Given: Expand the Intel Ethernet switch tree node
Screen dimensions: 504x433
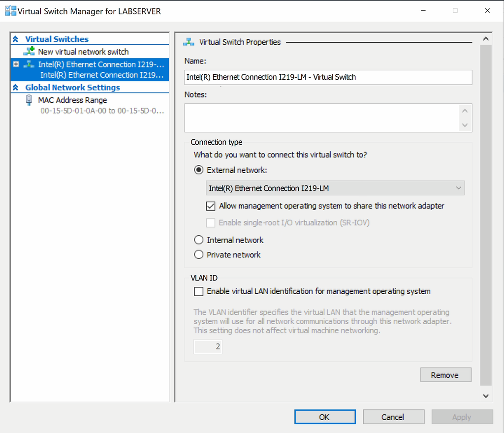Looking at the screenshot, I should 16,64.
